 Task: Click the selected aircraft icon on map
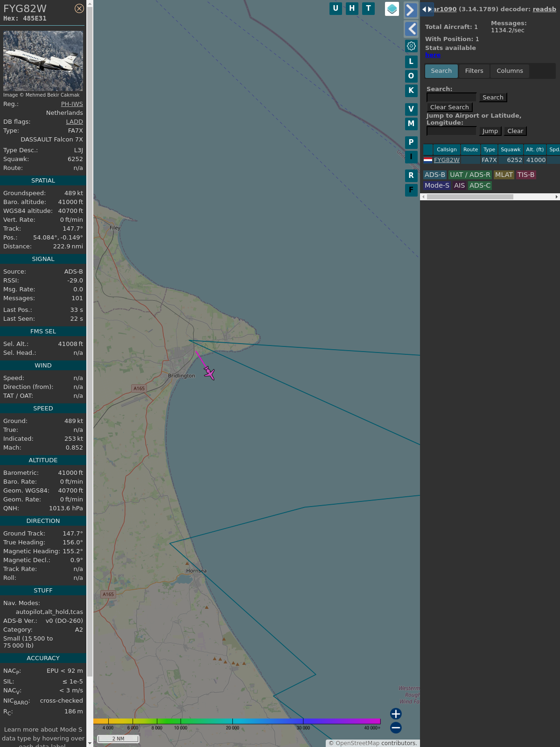coord(209,373)
